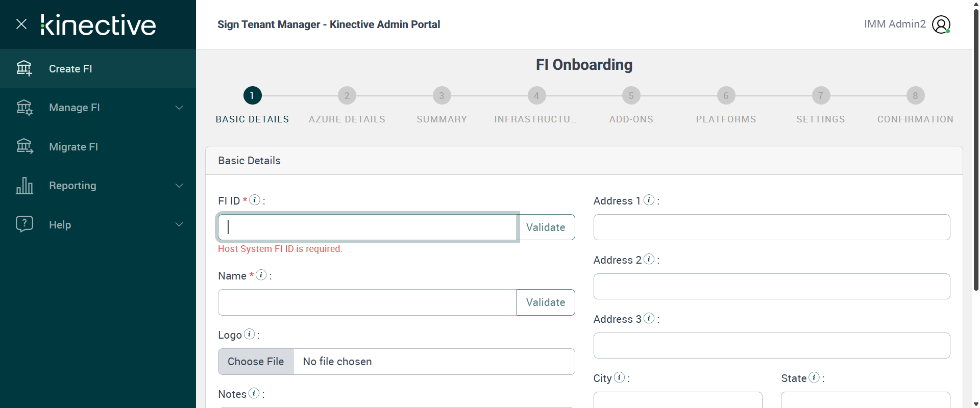Click the page vertical scrollbar
Screen dimensions: 980x408
point(976,153)
